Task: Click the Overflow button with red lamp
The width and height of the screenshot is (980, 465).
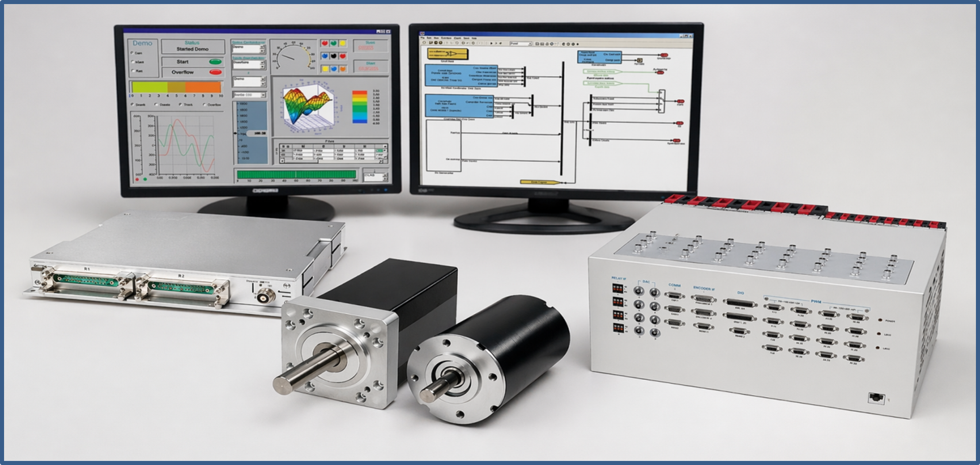Action: (193, 72)
